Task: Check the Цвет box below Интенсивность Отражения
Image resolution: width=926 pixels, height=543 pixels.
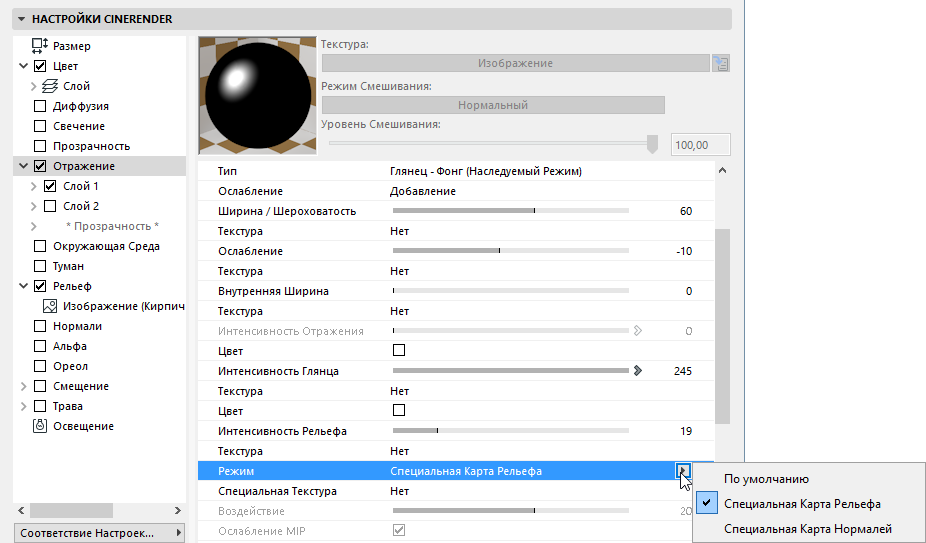Action: [x=399, y=350]
